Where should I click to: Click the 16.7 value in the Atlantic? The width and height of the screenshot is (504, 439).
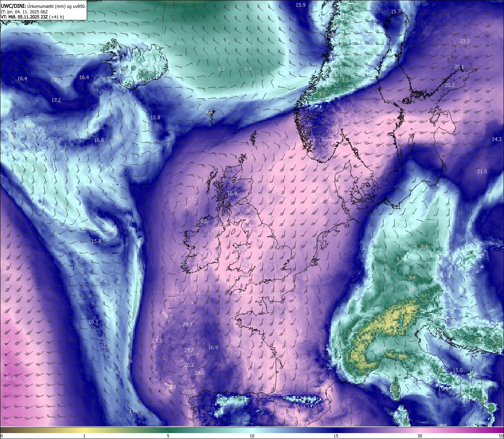93,322
